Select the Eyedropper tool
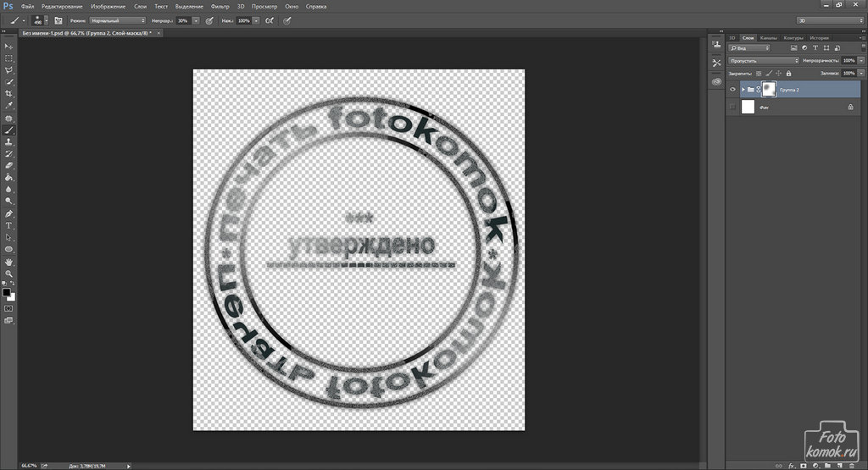This screenshot has width=868, height=470. point(8,106)
